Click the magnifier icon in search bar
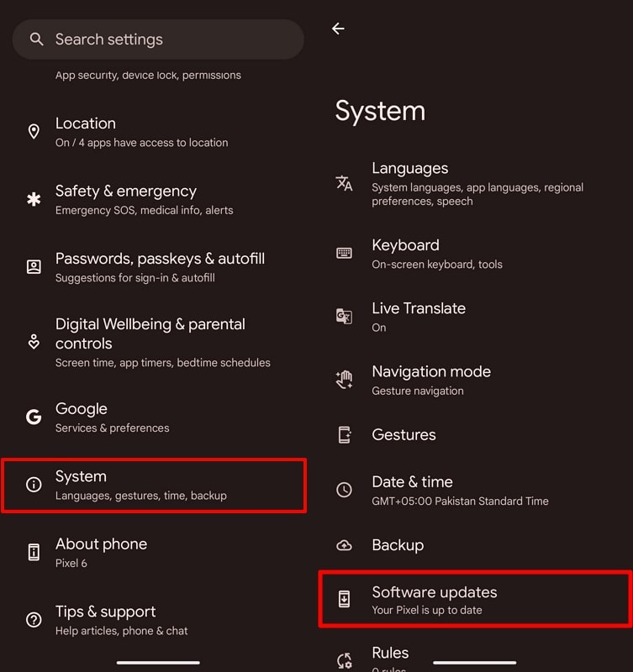Screen dimensions: 633x672 pyautogui.click(x=36, y=39)
